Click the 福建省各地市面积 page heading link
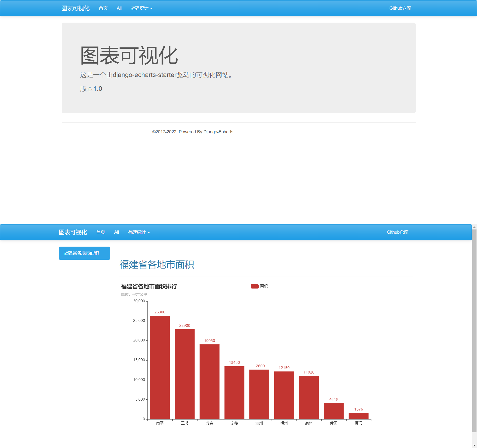 point(157,265)
